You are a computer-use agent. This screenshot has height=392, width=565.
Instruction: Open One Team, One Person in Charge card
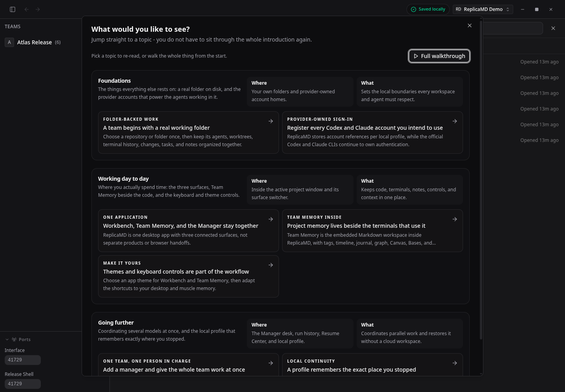coord(188,365)
